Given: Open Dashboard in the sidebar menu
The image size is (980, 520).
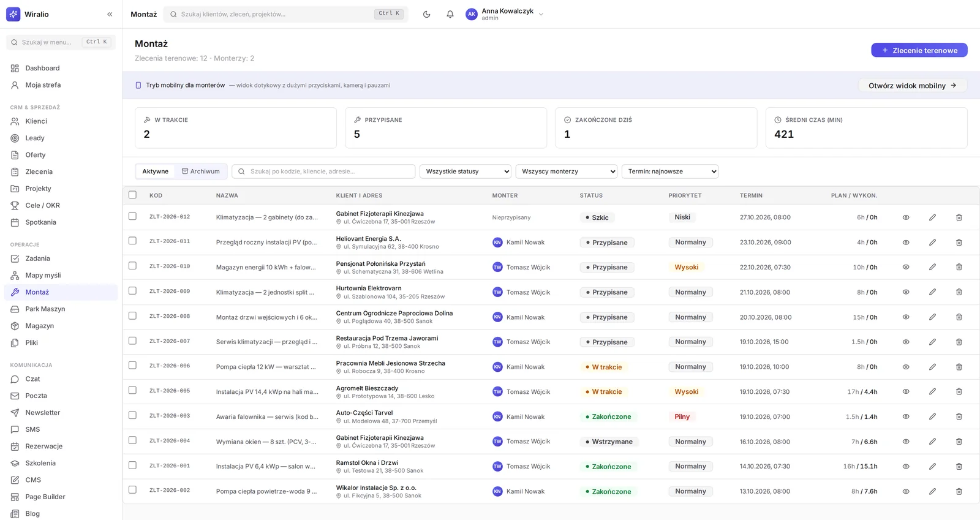Looking at the screenshot, I should (61, 68).
